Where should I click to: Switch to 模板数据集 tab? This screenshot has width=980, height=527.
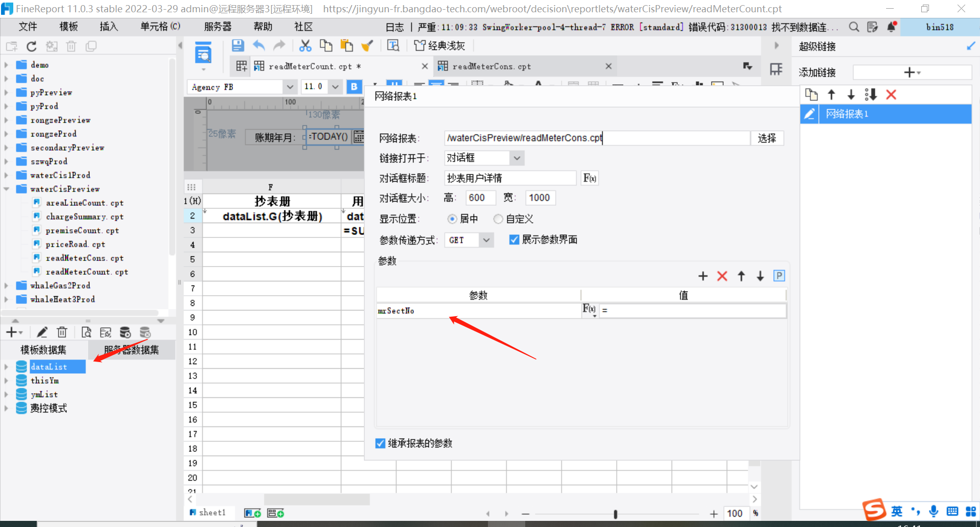pyautogui.click(x=43, y=350)
